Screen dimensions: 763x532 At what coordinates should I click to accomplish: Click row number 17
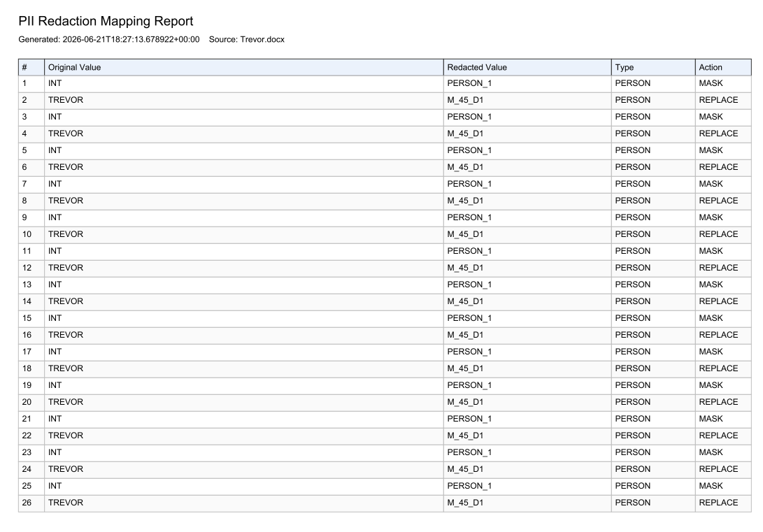(27, 352)
